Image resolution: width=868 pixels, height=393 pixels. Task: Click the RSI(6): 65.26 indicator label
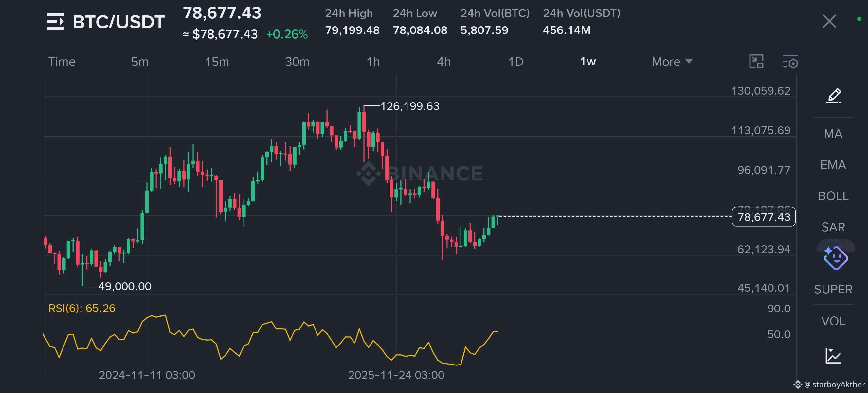pyautogui.click(x=82, y=308)
